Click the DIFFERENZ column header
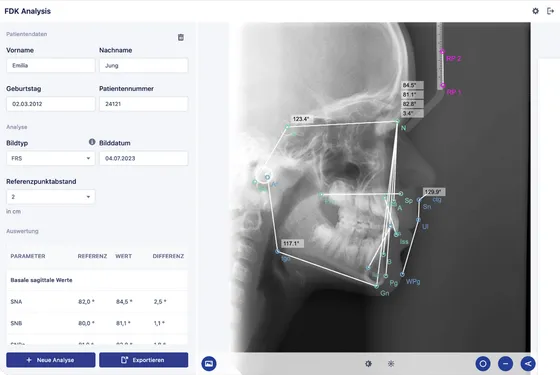The width and height of the screenshot is (560, 375). point(168,256)
